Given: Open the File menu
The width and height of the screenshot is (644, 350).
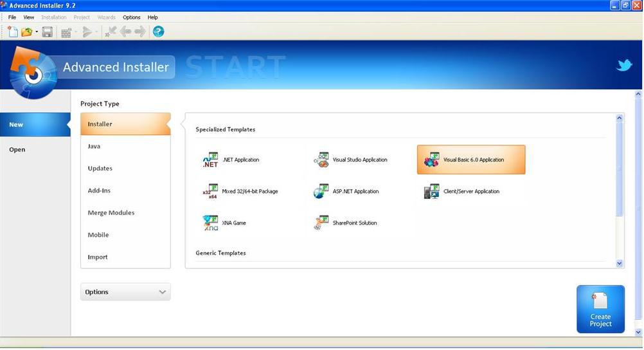Looking at the screenshot, I should coord(12,17).
